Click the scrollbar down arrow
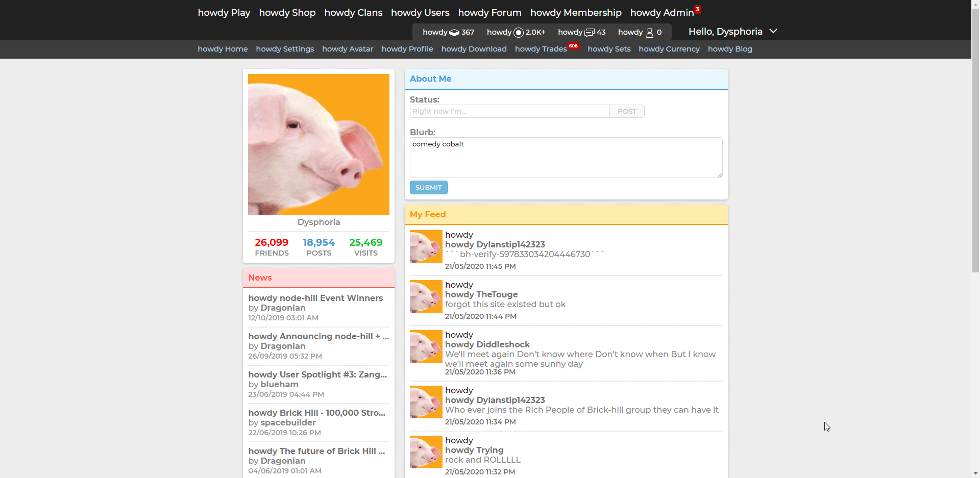 click(975, 474)
